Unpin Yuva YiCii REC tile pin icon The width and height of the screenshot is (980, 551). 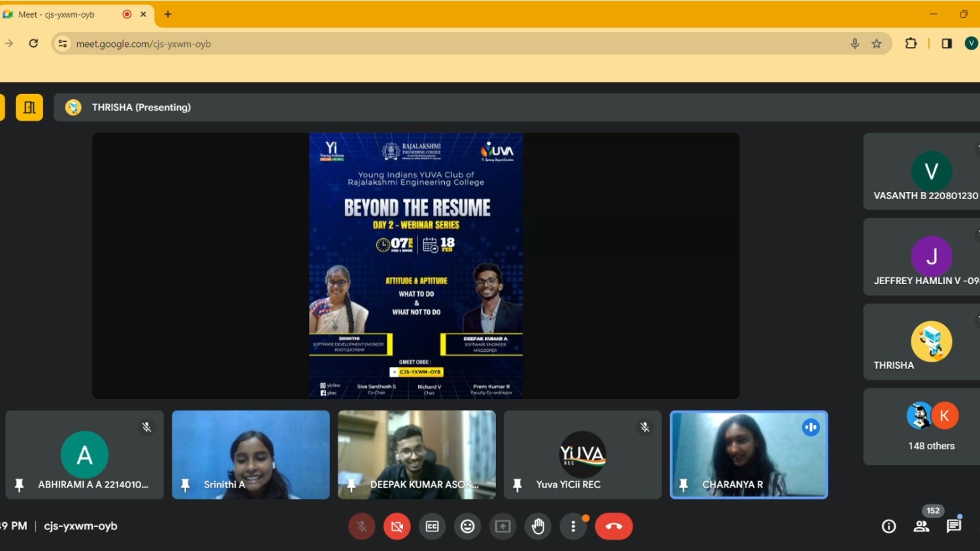[517, 485]
